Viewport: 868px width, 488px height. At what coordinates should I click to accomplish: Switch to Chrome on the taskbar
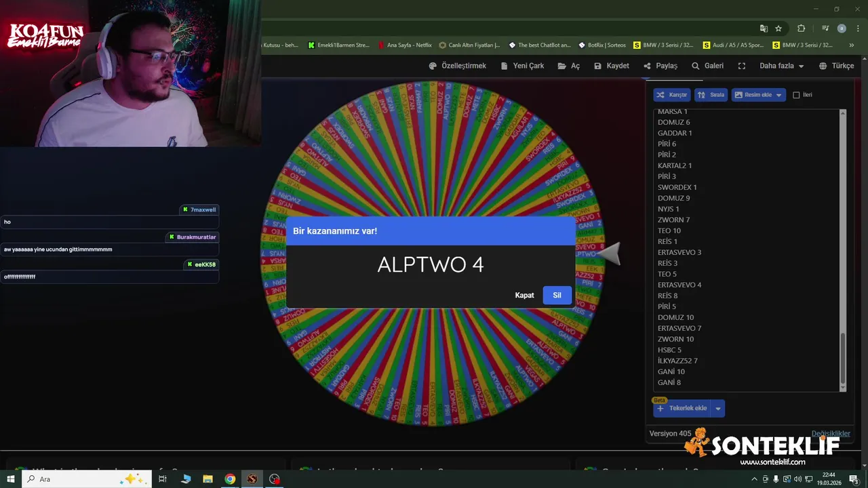[x=230, y=479]
